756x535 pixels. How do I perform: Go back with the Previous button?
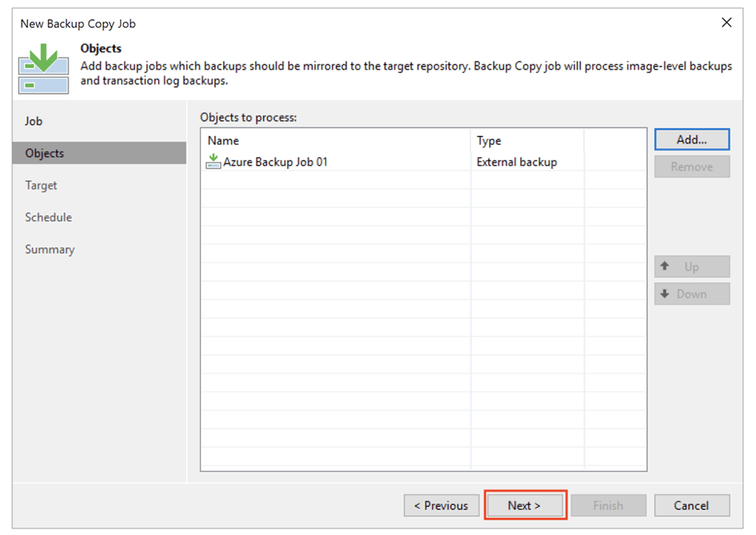pos(441,505)
